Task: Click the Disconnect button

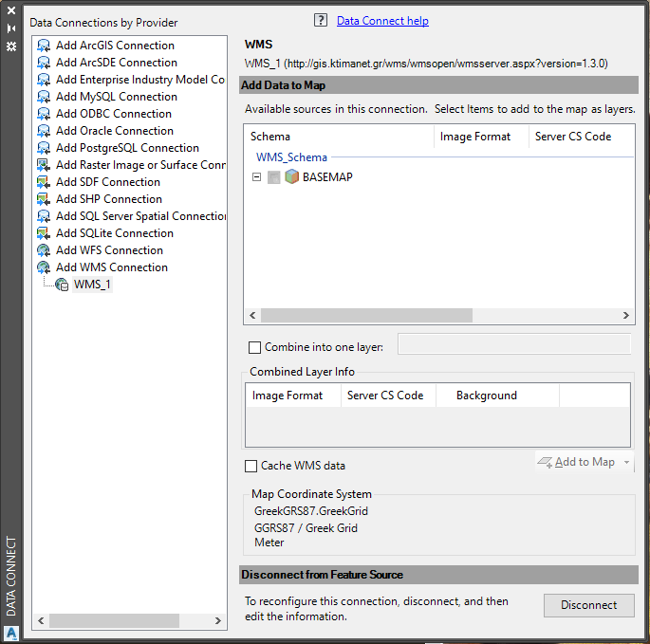Action: click(588, 605)
